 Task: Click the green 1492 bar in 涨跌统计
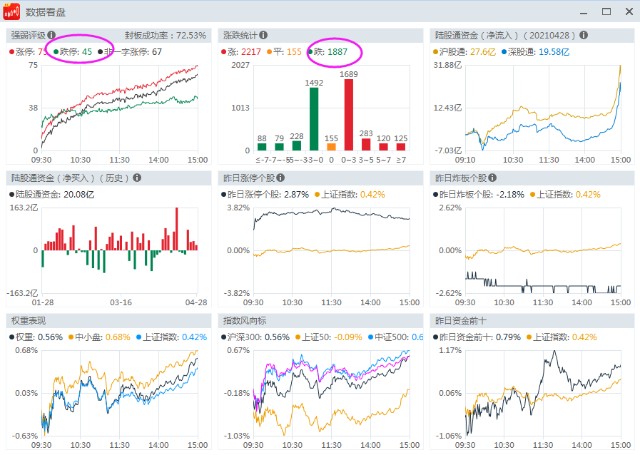pos(313,119)
